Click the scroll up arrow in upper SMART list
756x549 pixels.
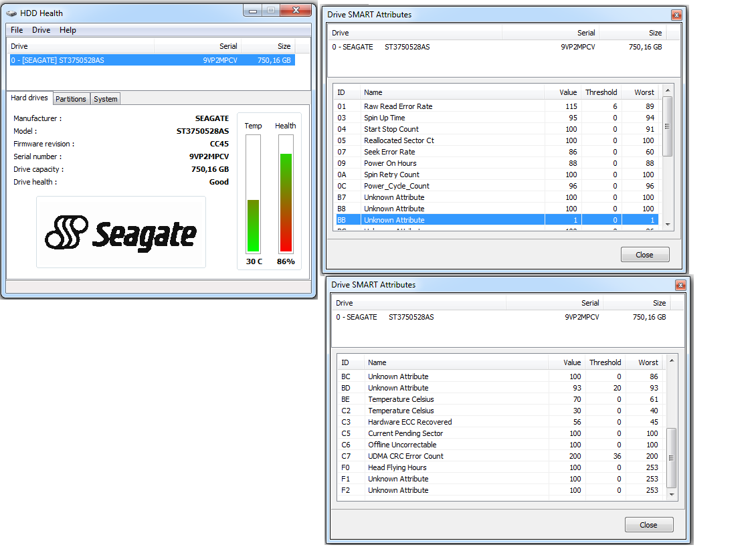click(668, 91)
